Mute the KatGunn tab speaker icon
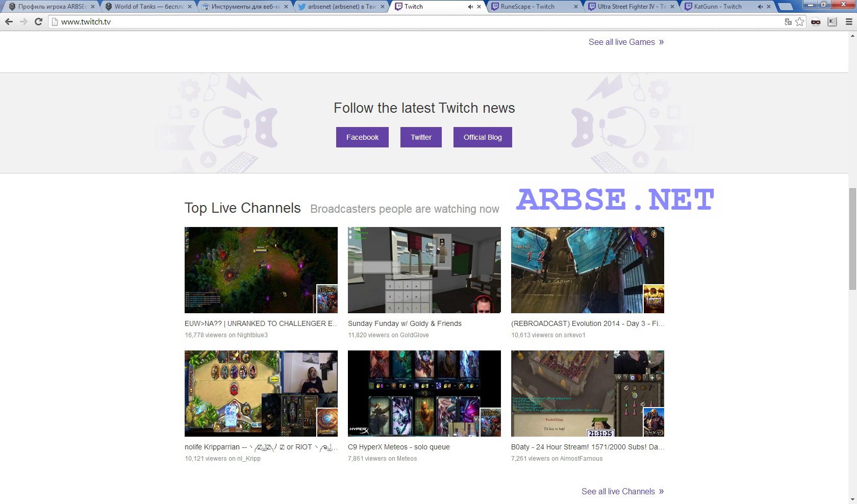This screenshot has height=504, width=857. 760,7
